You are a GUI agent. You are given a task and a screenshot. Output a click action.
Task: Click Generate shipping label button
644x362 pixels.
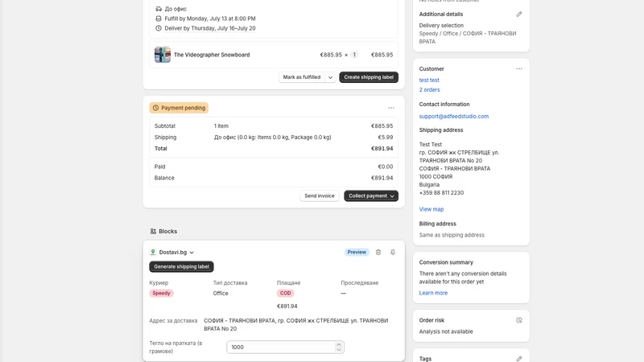coord(181,267)
